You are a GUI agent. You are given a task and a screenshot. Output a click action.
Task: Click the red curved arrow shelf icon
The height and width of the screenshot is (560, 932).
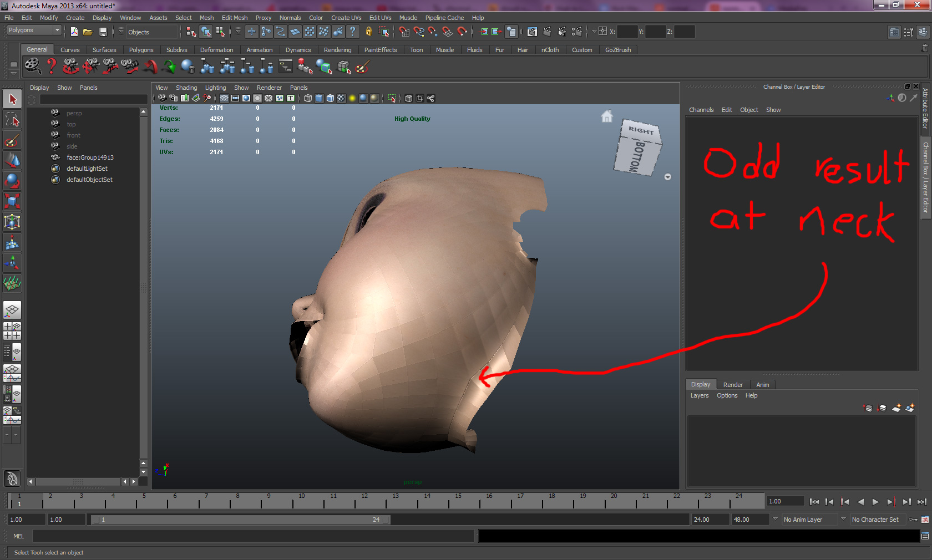(x=150, y=67)
